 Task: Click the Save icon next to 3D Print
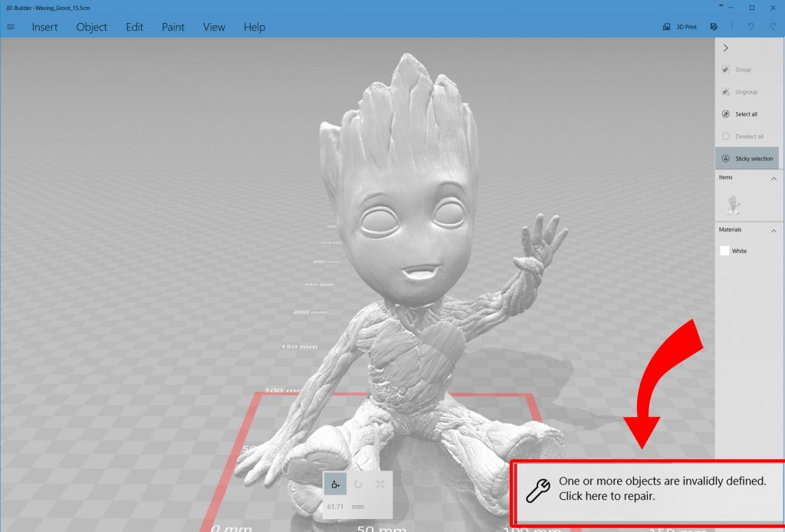pyautogui.click(x=714, y=25)
